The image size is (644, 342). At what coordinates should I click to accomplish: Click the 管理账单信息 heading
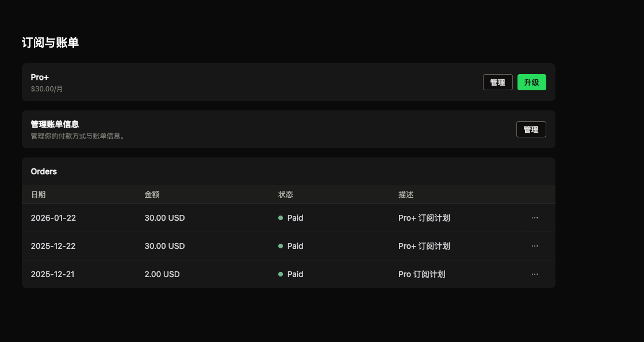point(55,124)
